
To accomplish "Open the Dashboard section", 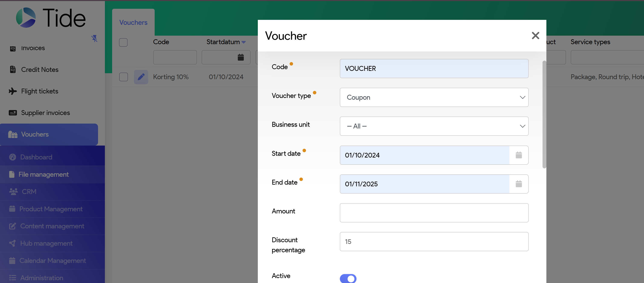I will tap(36, 157).
